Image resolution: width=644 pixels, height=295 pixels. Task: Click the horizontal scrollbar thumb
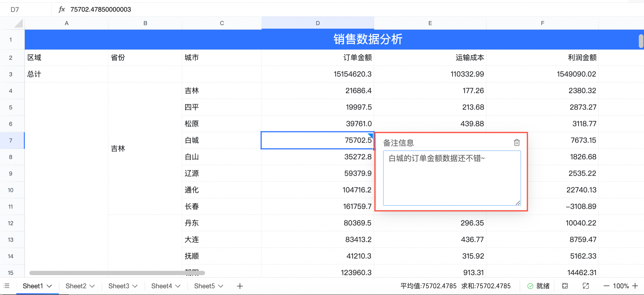pos(117,273)
